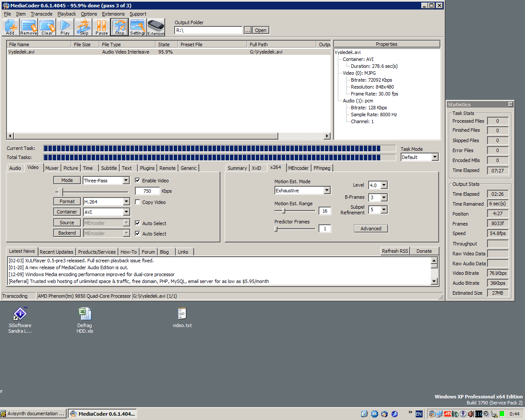Viewport: 525px width, 420px height.
Task: Click the Clear list toolbar icon
Action: [47, 27]
